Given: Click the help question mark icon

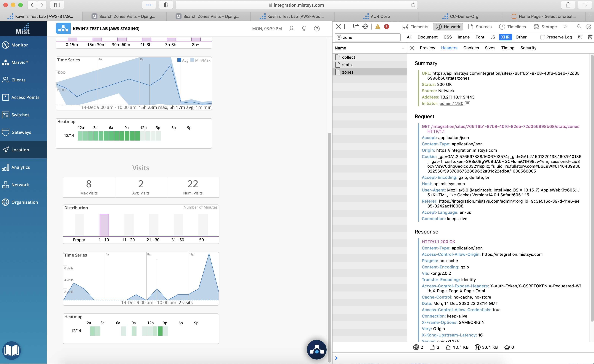Looking at the screenshot, I should tap(317, 29).
